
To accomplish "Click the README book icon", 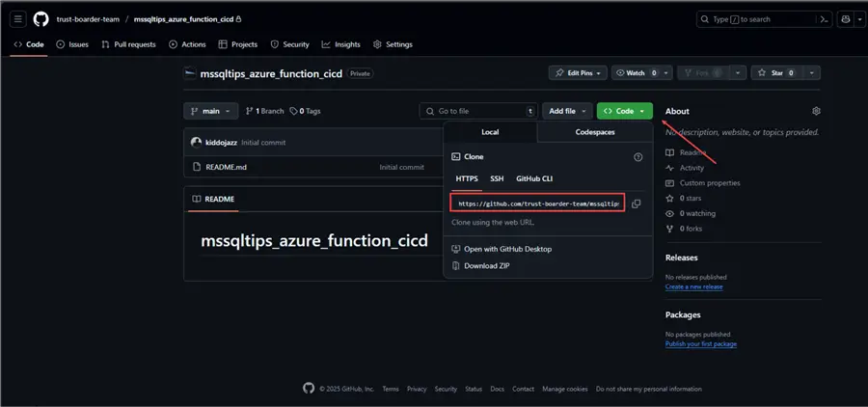I will click(x=196, y=199).
